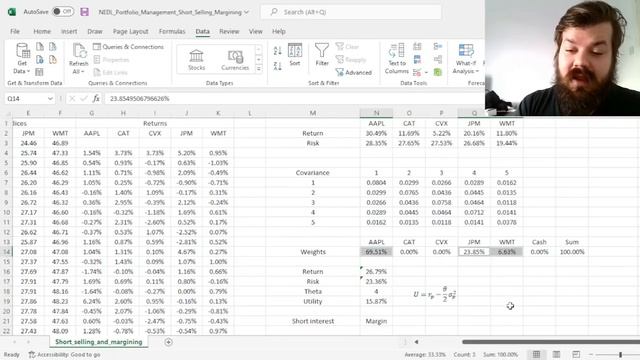Click the Get Data icon

point(22,51)
